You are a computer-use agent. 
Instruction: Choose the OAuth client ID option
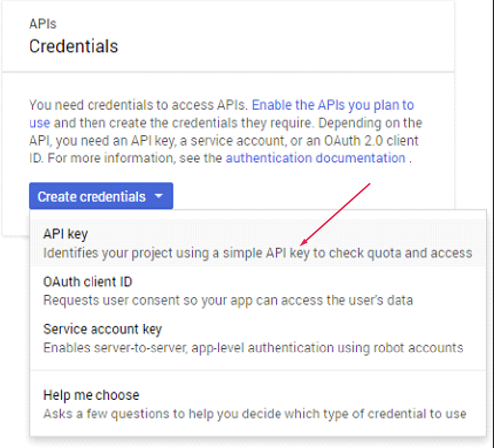coord(88,282)
